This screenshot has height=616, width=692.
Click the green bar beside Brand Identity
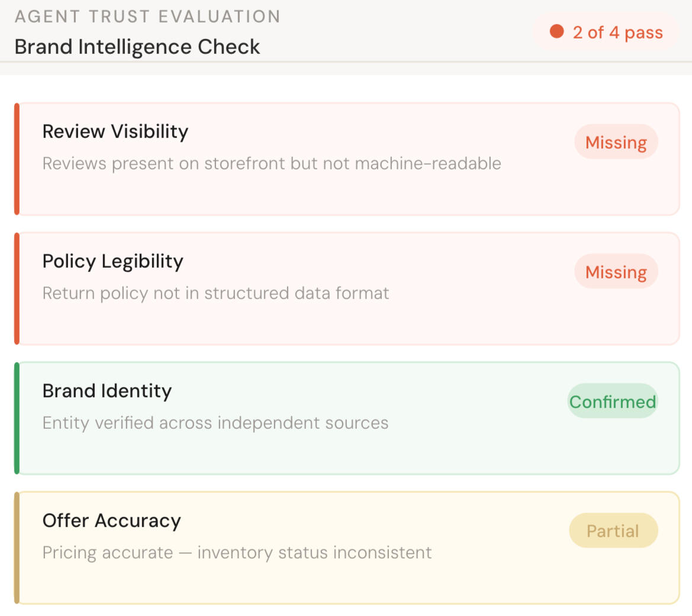(17, 418)
